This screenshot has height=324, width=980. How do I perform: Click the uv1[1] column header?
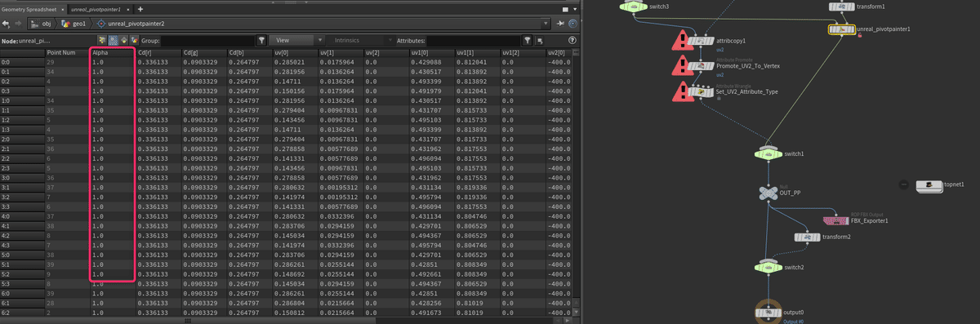pyautogui.click(x=478, y=52)
